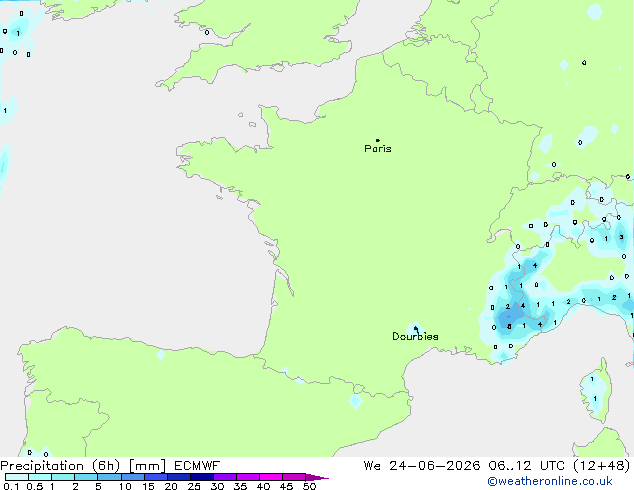Click the "(12+48)" forecast offset text
Screen dimensions: 634x490
pyautogui.click(x=602, y=466)
